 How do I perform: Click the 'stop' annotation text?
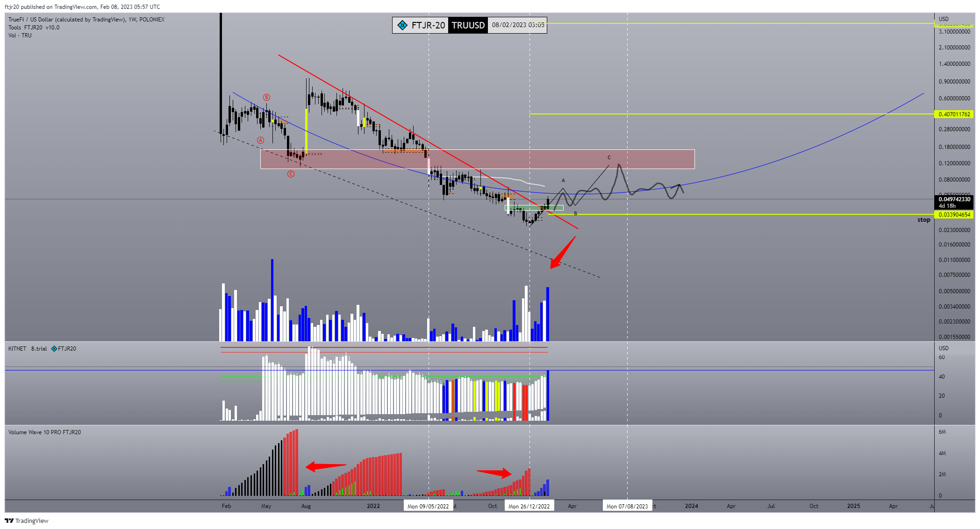[923, 220]
